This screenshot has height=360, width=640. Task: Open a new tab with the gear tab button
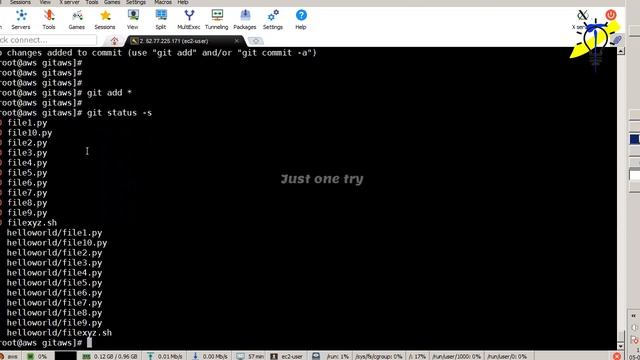point(256,41)
